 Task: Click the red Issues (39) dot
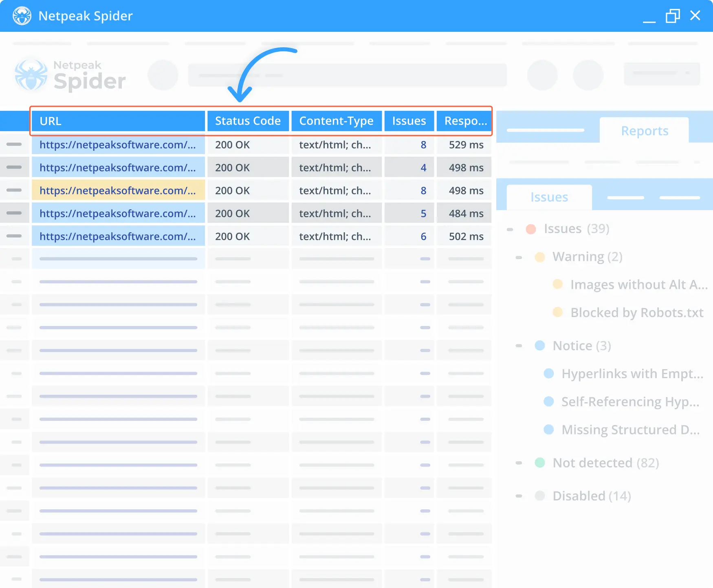pyautogui.click(x=530, y=229)
